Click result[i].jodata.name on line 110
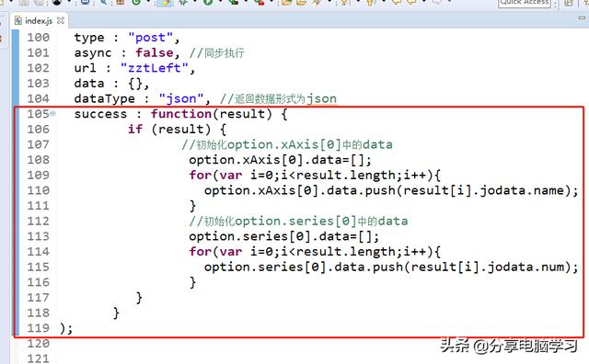 coord(483,190)
